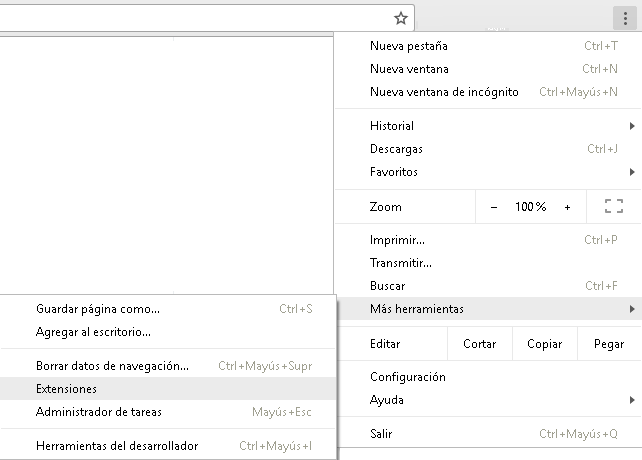The image size is (642, 460).
Task: Open Descargas from the menu
Action: click(x=396, y=149)
